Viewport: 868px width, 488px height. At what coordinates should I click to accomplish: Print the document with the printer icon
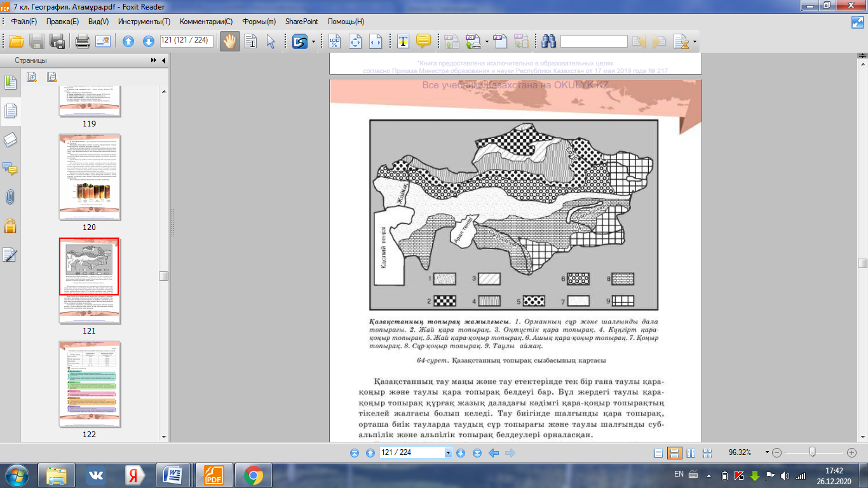(83, 41)
